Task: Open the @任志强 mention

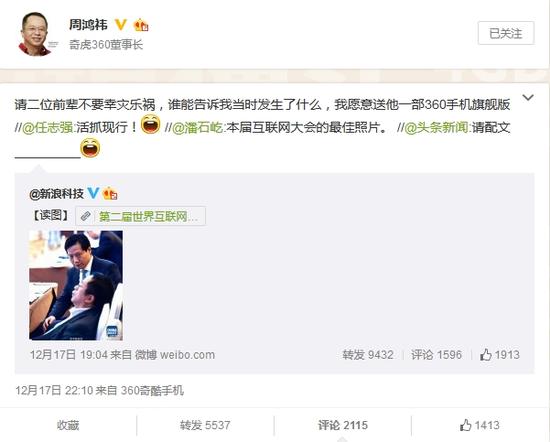Action: (x=47, y=127)
